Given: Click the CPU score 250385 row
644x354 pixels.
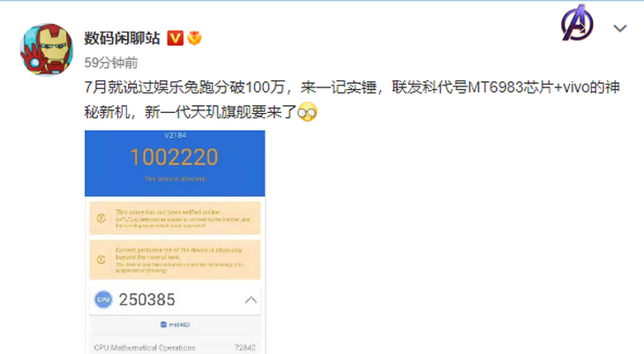Looking at the screenshot, I should (x=175, y=300).
